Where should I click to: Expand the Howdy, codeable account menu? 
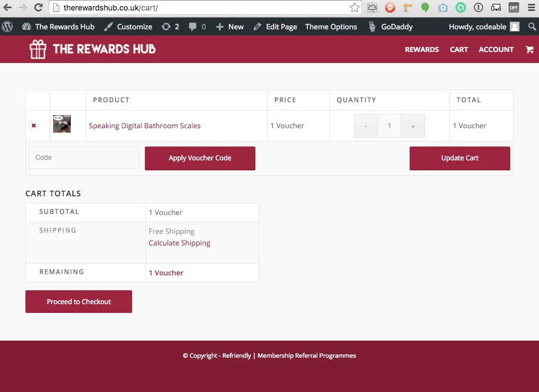tap(484, 27)
